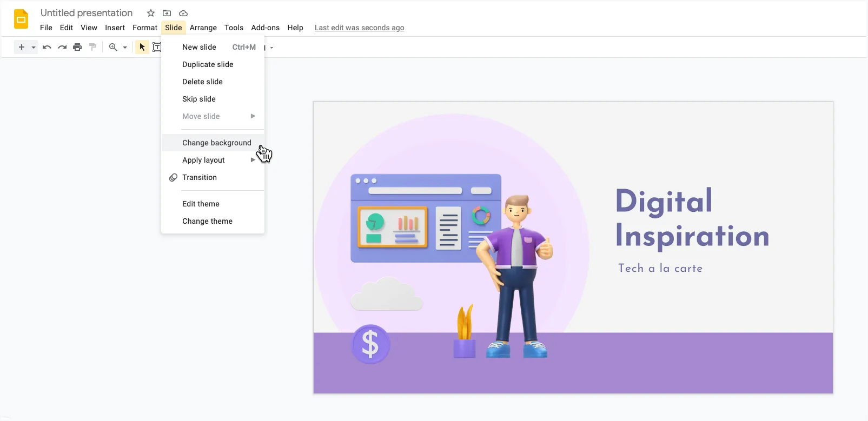
Task: Choose New slide from the Slide menu
Action: [213, 47]
